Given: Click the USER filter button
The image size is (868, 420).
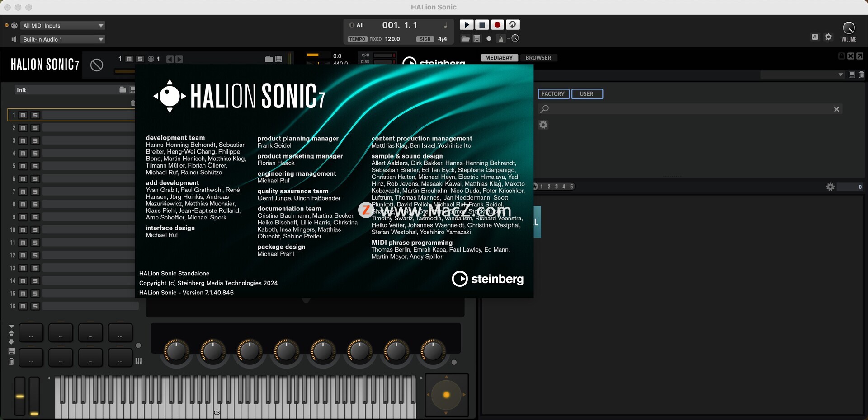Looking at the screenshot, I should 587,94.
